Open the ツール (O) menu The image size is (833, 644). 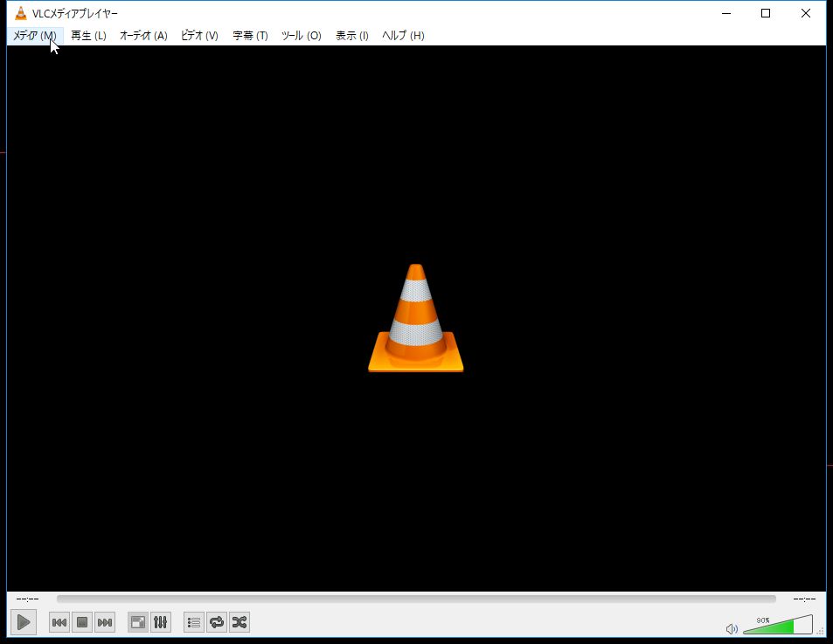(301, 36)
